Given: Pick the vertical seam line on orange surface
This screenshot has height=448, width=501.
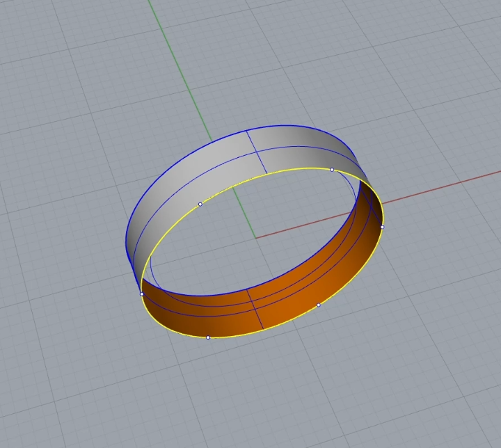Looking at the screenshot, I should (255, 311).
